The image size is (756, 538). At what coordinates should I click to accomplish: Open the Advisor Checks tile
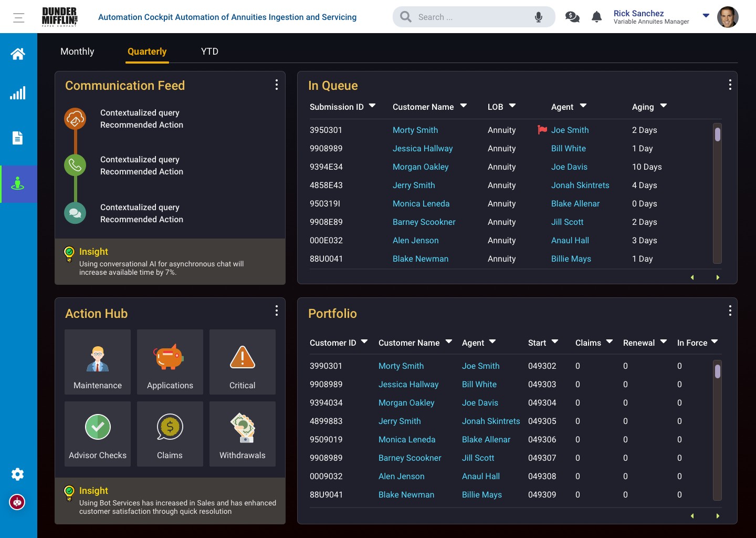click(x=98, y=434)
